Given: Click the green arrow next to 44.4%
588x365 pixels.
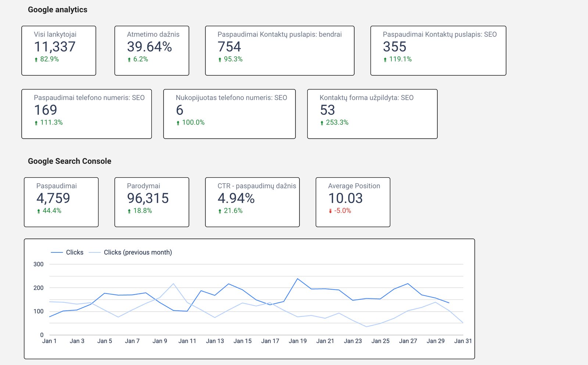Looking at the screenshot, I should point(39,211).
